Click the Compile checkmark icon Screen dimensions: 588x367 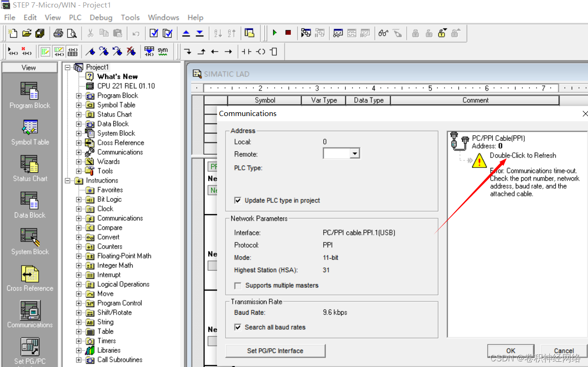click(x=154, y=33)
